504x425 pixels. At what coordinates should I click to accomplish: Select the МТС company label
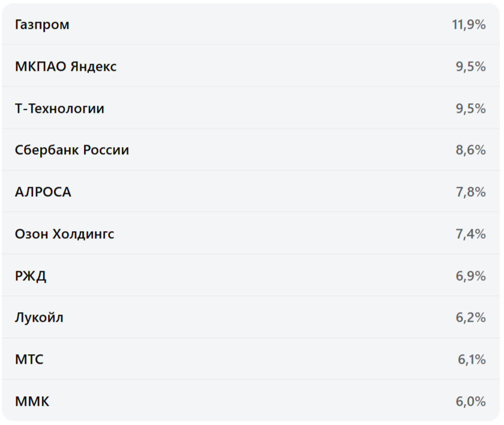[29, 360]
